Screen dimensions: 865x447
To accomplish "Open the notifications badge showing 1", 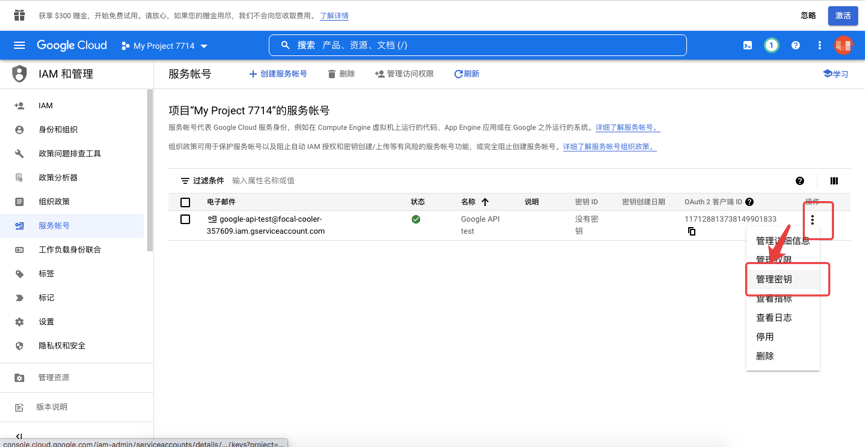I will [771, 45].
